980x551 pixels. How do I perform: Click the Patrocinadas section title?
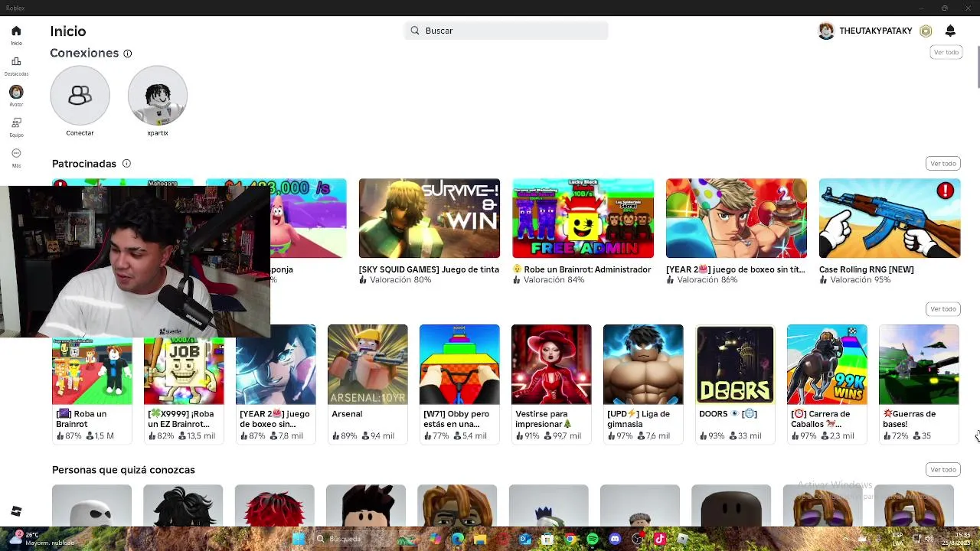84,164
